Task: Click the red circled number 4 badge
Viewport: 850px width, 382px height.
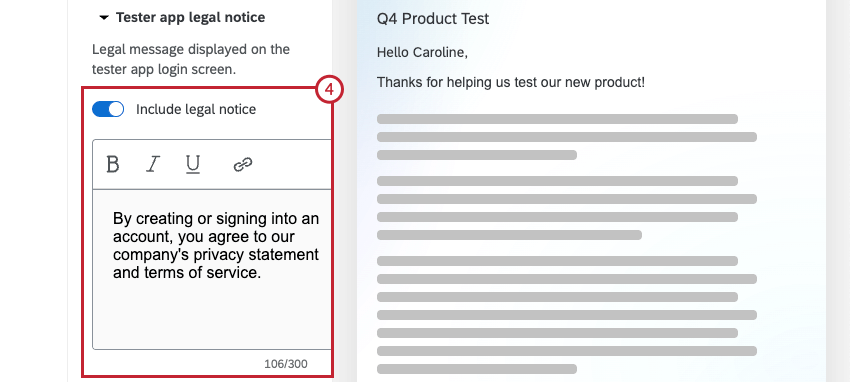Action: tap(329, 90)
